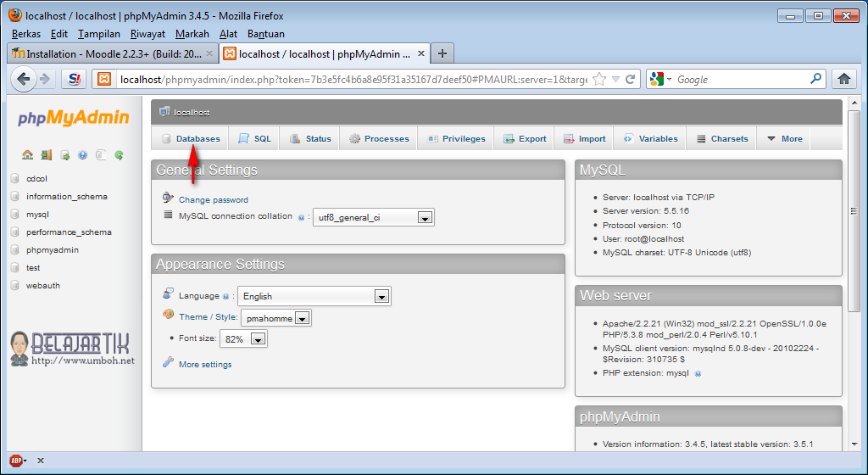Reload navigation frame with green icon
Viewport: 868px width, 475px height.
[119, 155]
